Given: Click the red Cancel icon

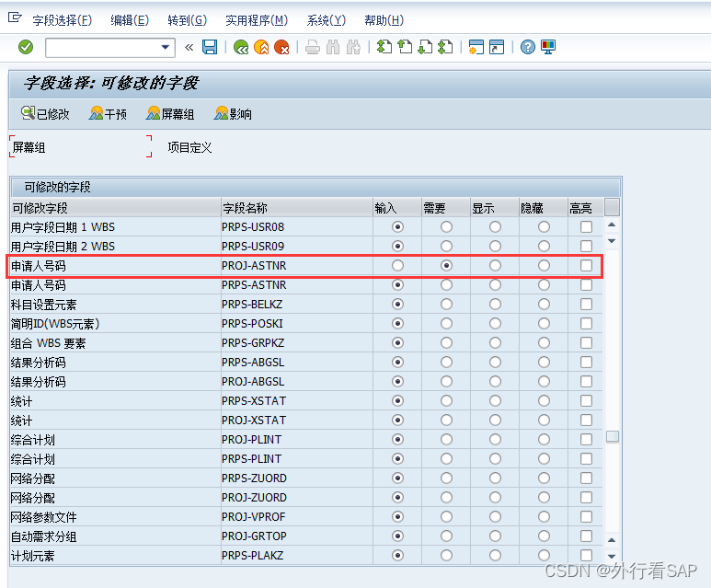Looking at the screenshot, I should [x=281, y=47].
